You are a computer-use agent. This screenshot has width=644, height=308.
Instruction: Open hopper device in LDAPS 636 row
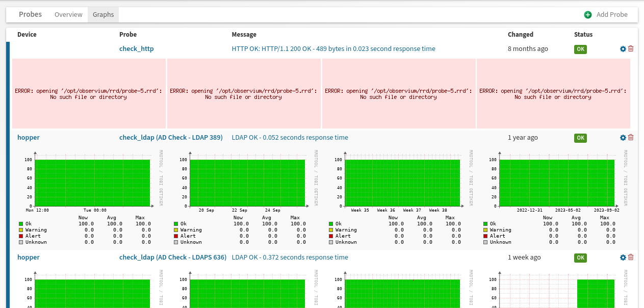coord(29,258)
